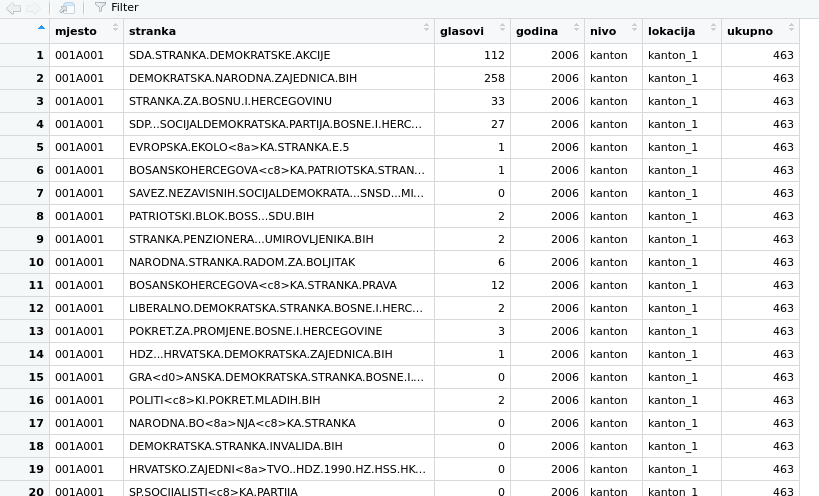Select the SDP...SOCIJALDEMOKRATSKA.PARTIJA cell
This screenshot has width=819, height=496.
tap(279, 124)
